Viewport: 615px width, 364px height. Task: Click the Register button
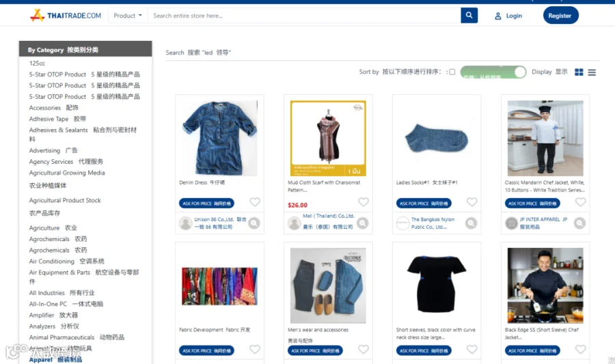click(560, 16)
